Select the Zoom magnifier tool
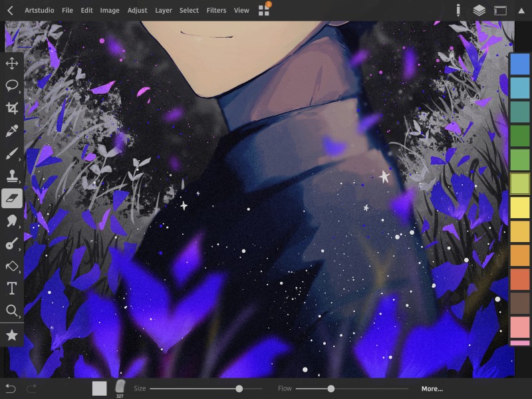The image size is (532, 399). 12,311
